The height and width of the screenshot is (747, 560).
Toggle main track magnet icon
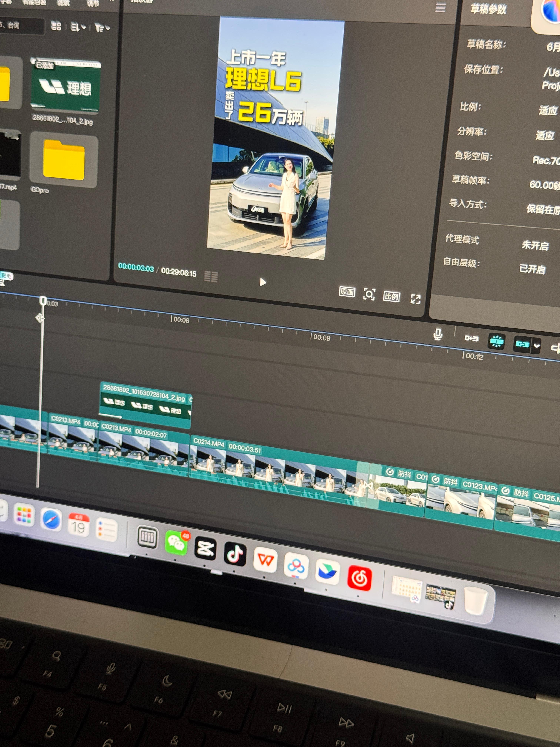tap(471, 338)
